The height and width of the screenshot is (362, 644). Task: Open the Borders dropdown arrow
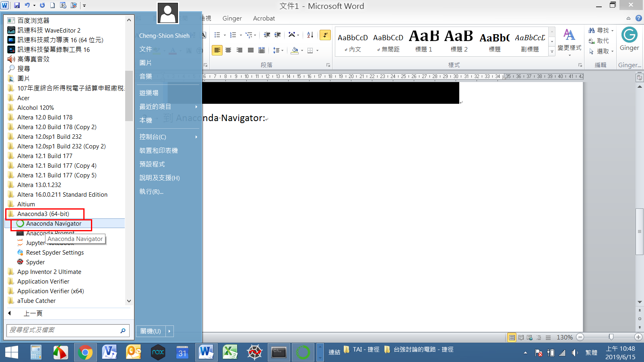pyautogui.click(x=318, y=50)
